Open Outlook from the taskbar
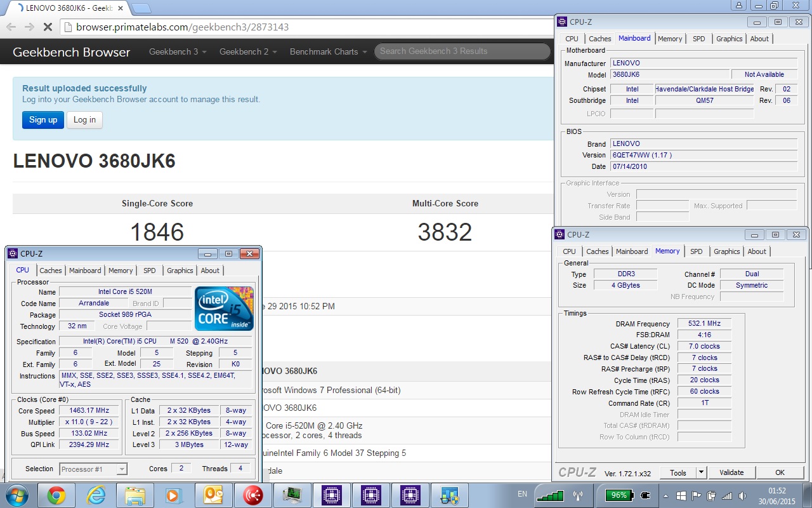The image size is (812, 508). [x=213, y=495]
